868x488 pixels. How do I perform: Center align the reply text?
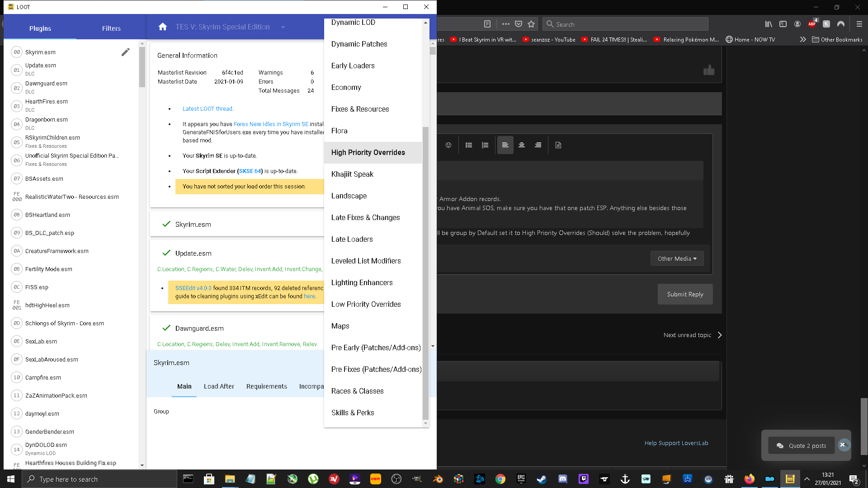click(522, 145)
